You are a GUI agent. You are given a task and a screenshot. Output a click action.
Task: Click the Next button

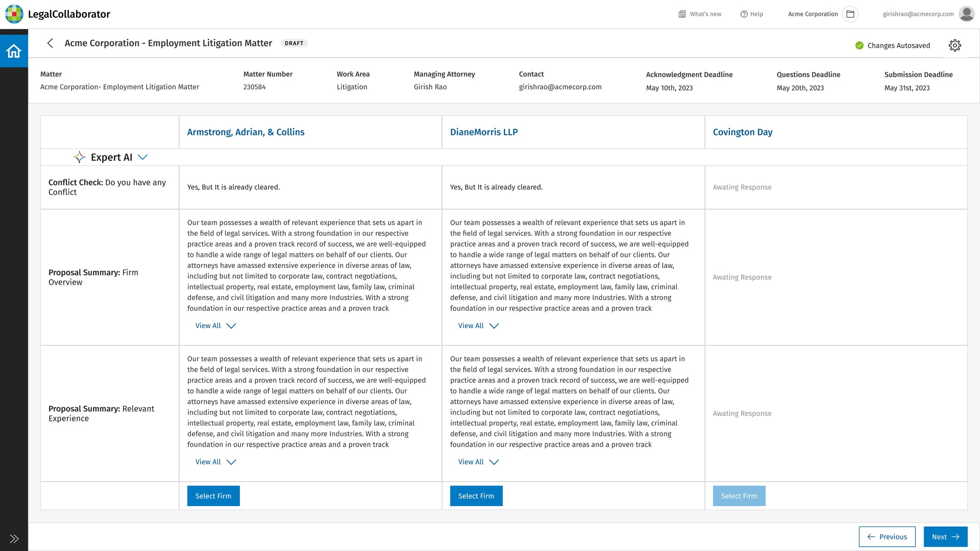click(945, 537)
